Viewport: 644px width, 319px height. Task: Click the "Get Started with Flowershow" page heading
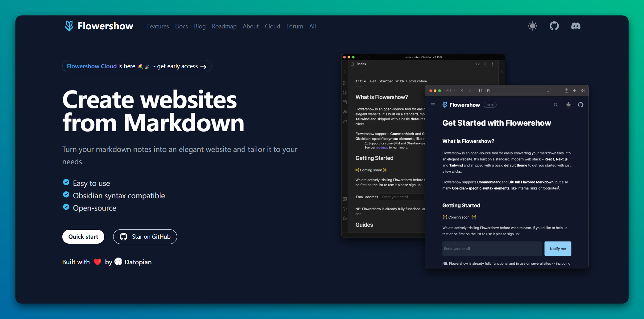[x=497, y=123]
